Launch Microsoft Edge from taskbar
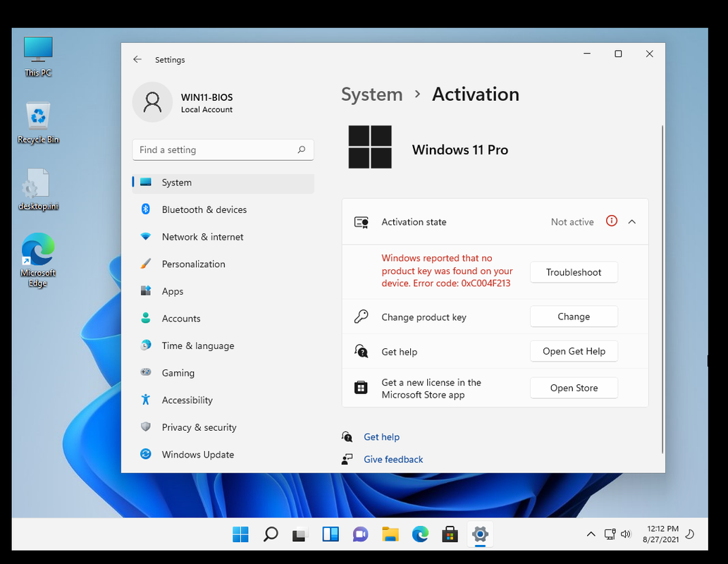Image resolution: width=728 pixels, height=564 pixels. [420, 534]
